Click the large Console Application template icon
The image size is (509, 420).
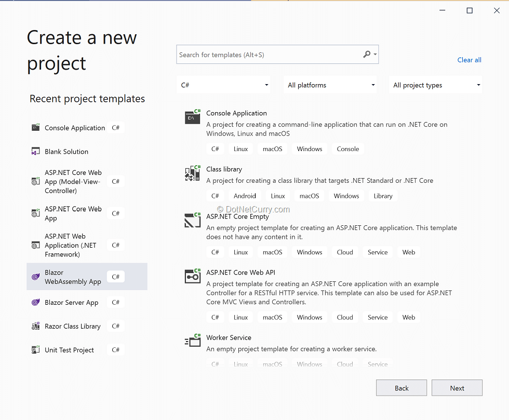[193, 117]
